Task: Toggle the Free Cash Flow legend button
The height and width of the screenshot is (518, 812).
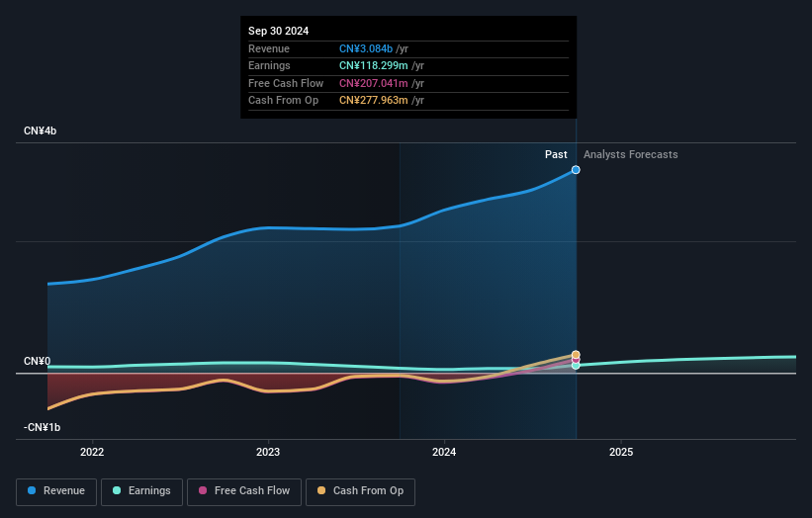Action: 244,491
